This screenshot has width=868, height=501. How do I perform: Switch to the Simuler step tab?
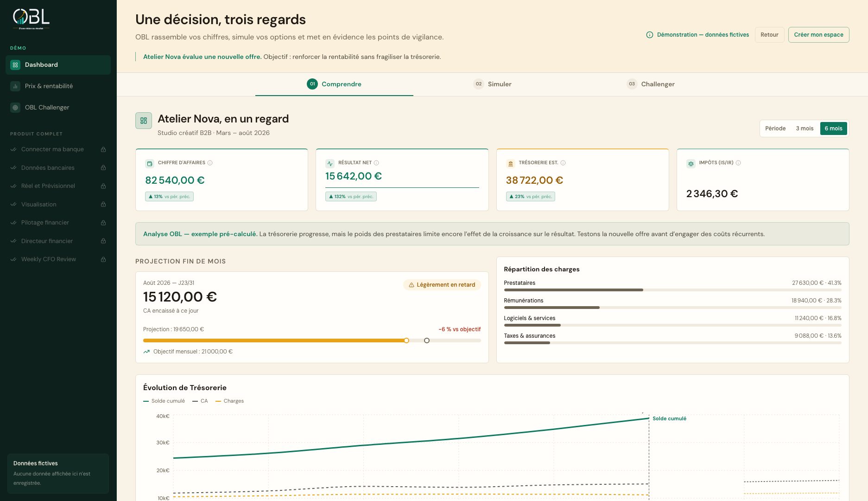(493, 84)
